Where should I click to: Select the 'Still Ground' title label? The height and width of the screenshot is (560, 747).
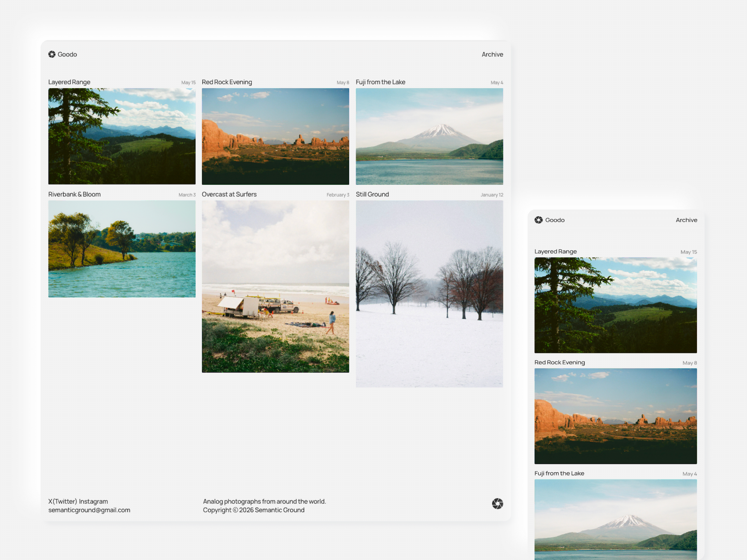(372, 194)
